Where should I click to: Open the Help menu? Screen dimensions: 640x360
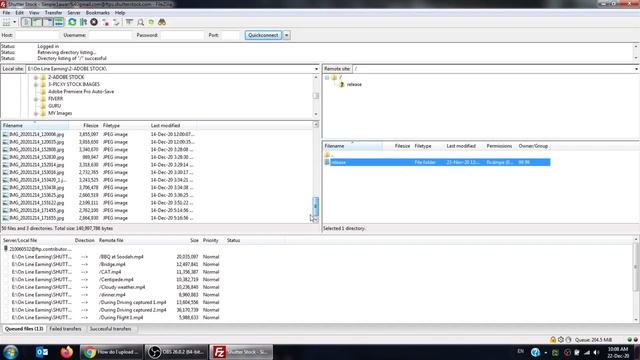click(120, 13)
